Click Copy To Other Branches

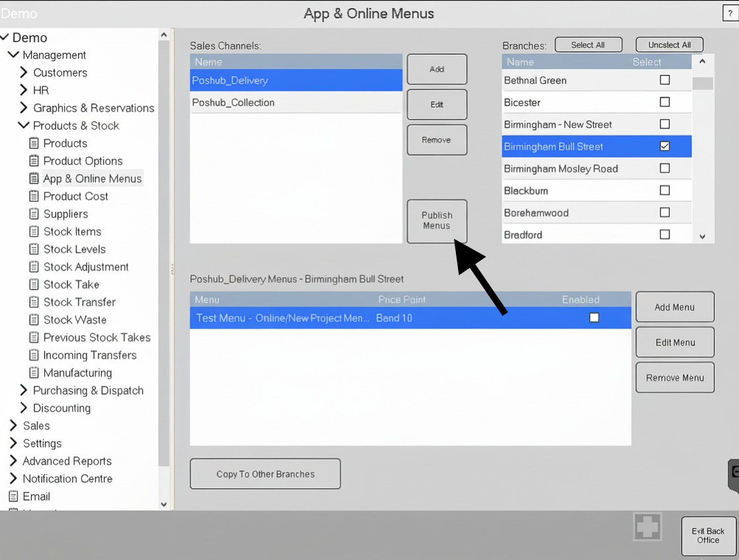[x=265, y=474]
